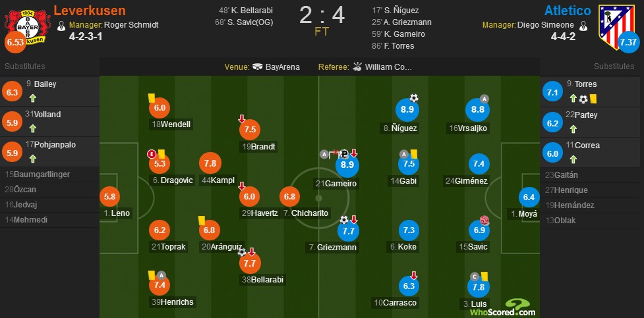
Task: Click Leverkusen's 6.53 team rating badge
Action: point(15,42)
